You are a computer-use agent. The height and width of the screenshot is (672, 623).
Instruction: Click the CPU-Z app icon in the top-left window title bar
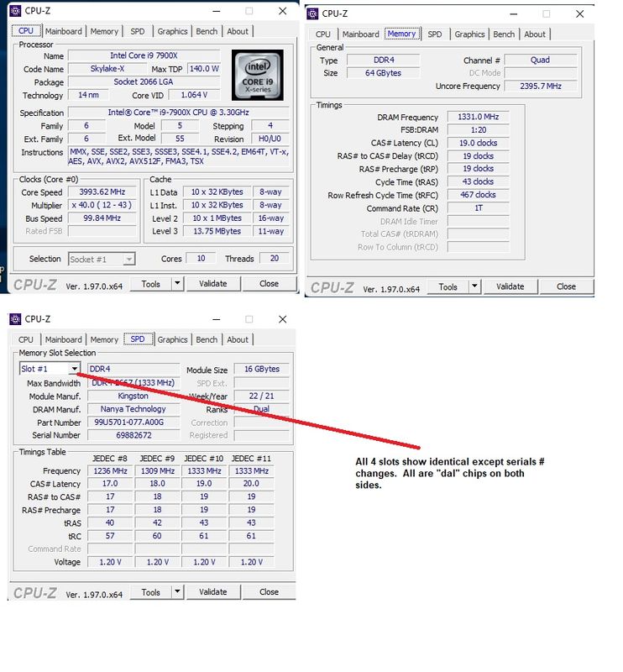coord(15,11)
